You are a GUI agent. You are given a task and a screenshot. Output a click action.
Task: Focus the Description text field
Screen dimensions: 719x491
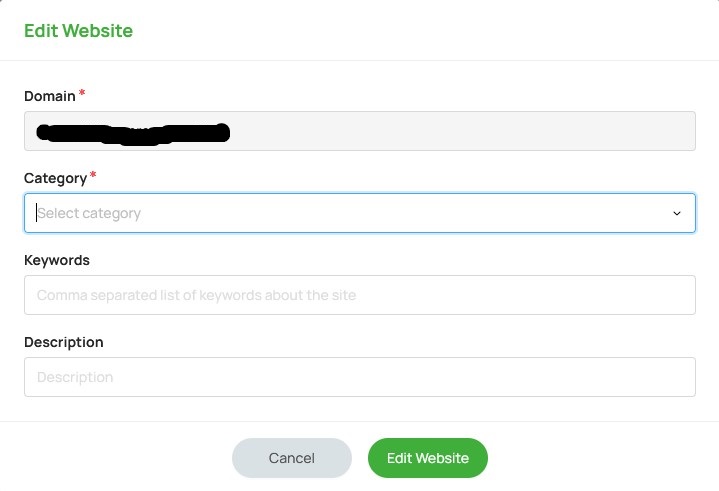coord(359,377)
